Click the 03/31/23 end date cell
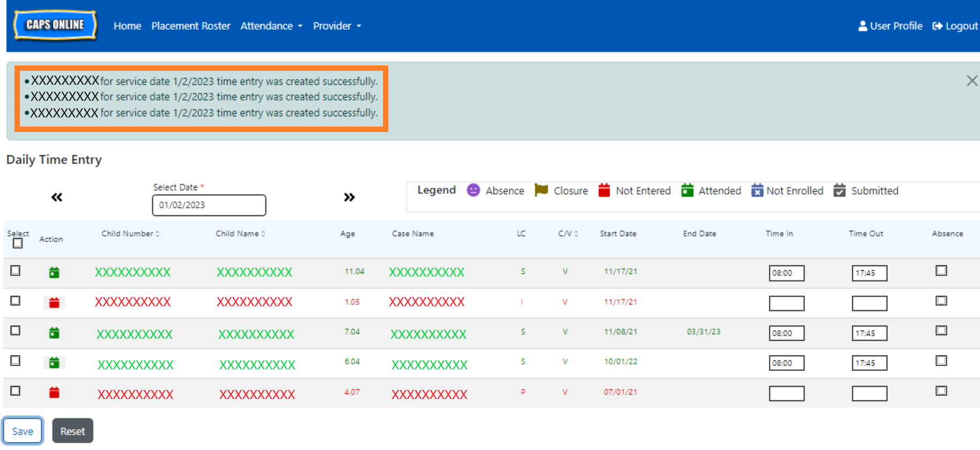This screenshot has height=450, width=980. [x=704, y=332]
